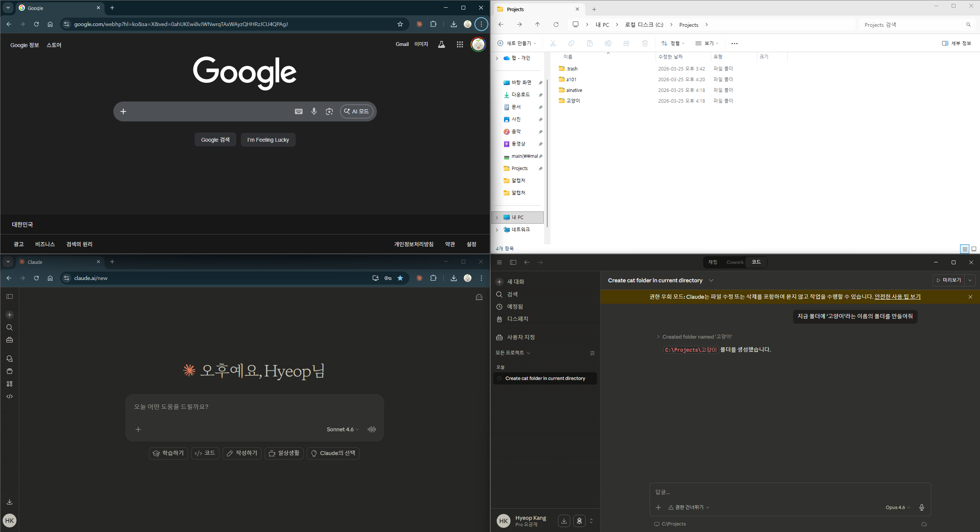Switch to the 채팅 tab

coord(712,262)
